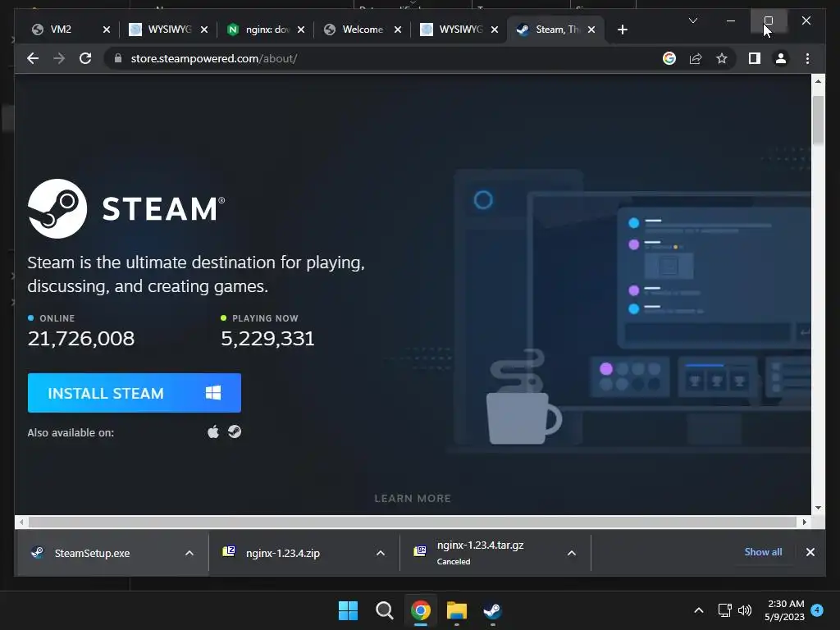Open network status in system tray
Image resolution: width=840 pixels, height=630 pixels.
coord(724,610)
